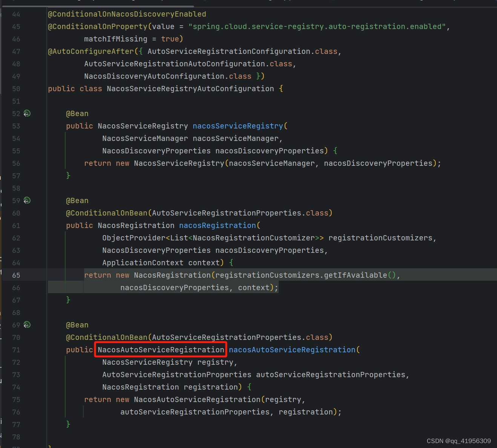This screenshot has width=497, height=448.
Task: Click 'context' argument on line 66
Action: [x=254, y=287]
